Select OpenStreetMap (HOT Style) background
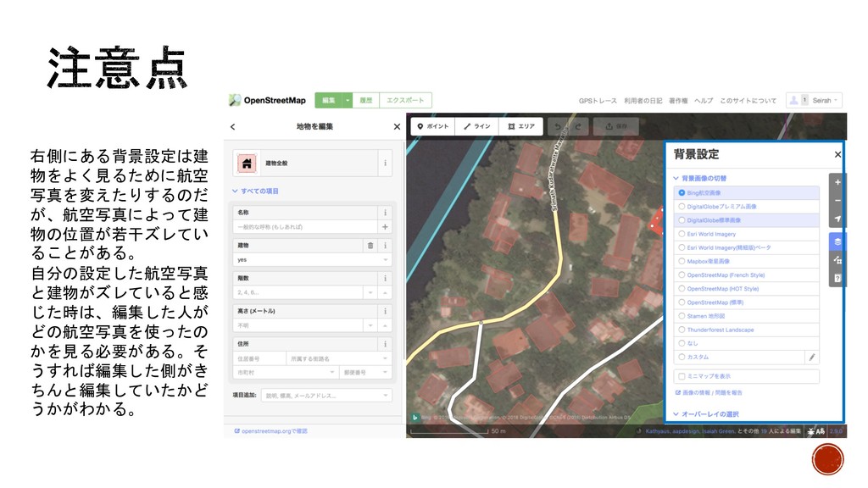The image size is (868, 488). [747, 289]
